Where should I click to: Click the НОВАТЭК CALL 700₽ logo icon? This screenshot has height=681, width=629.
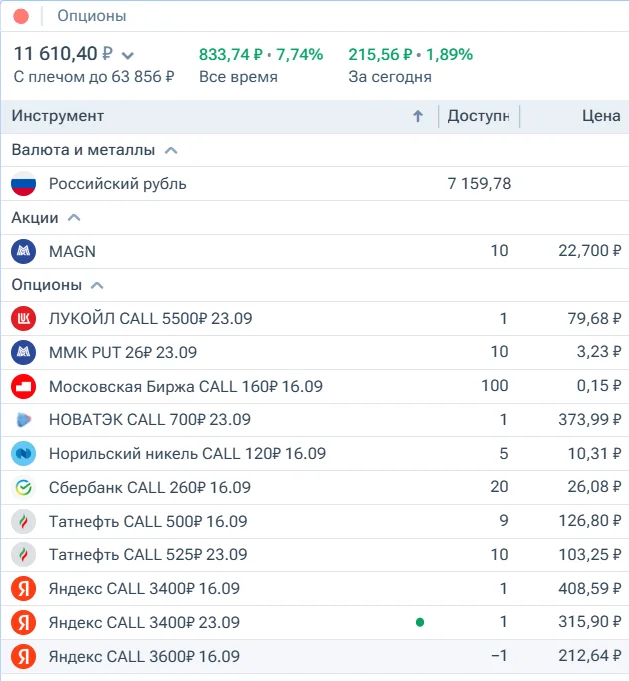tap(23, 420)
